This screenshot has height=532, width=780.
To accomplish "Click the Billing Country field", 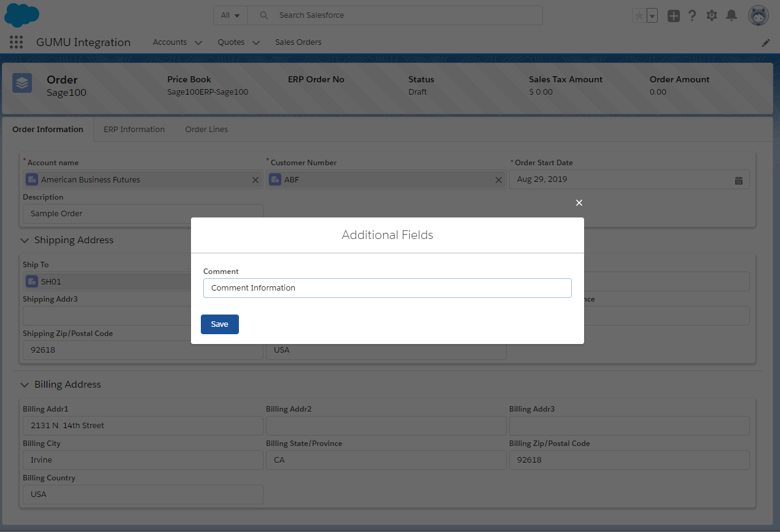I will (x=143, y=495).
